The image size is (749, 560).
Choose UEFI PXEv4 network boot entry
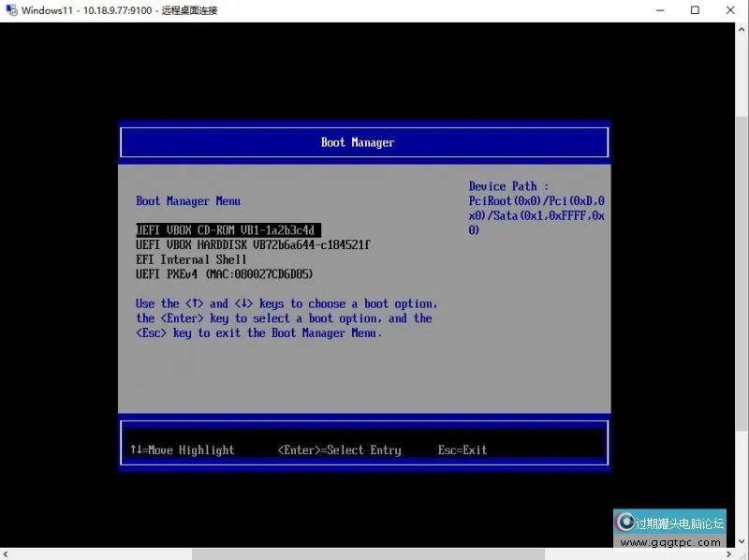[x=224, y=274]
